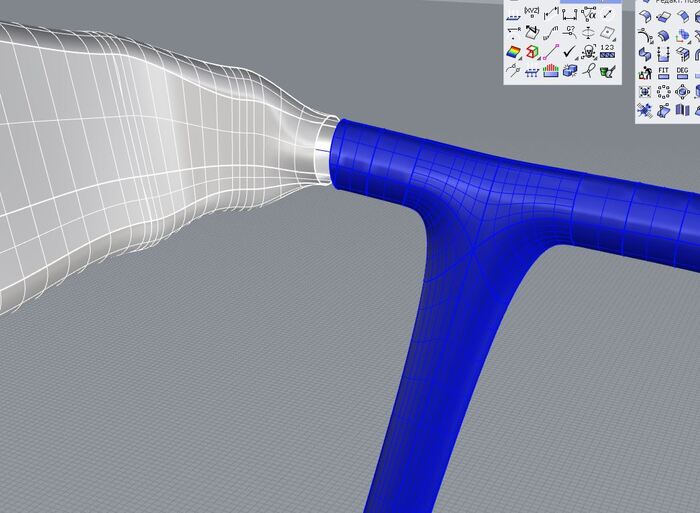Click the FIT surface tool button
700x513 pixels.
point(664,71)
